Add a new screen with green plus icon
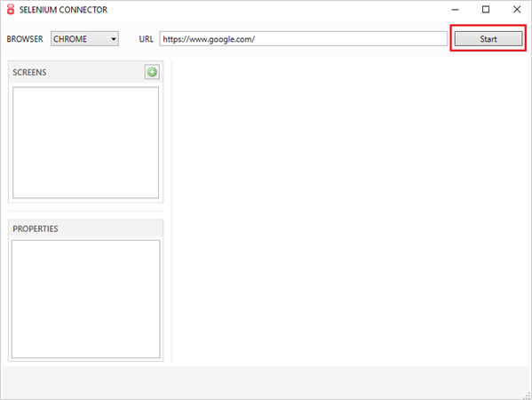Viewport: 532px width, 400px height. coord(152,72)
